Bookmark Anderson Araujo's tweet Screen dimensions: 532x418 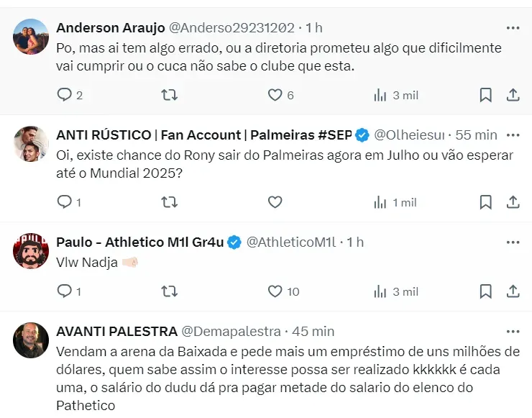[x=485, y=95]
